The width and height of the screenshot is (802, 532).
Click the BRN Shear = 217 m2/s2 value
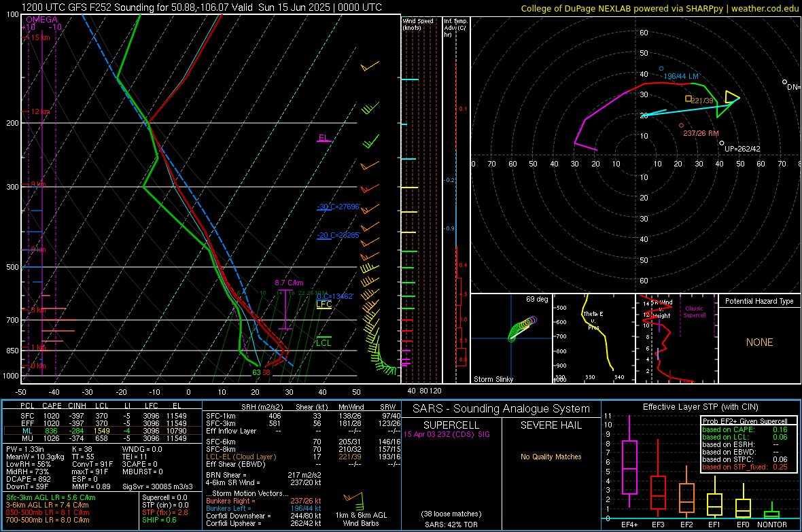coord(264,475)
